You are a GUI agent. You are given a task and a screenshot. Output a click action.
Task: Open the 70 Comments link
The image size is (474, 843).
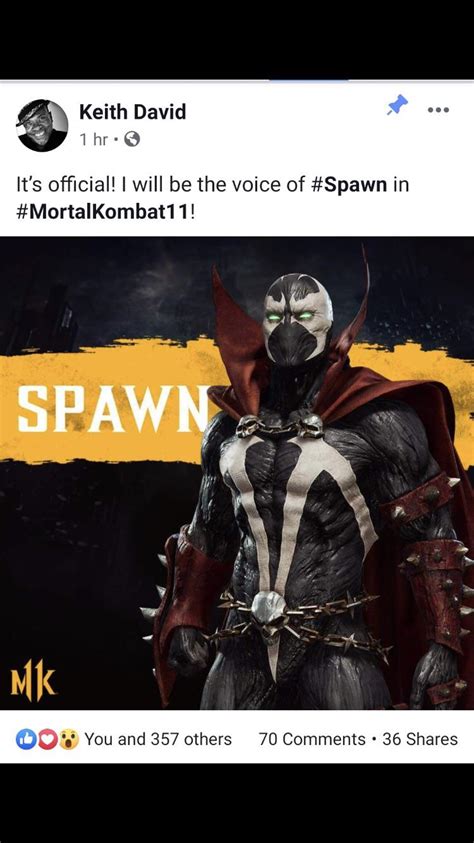tap(312, 739)
